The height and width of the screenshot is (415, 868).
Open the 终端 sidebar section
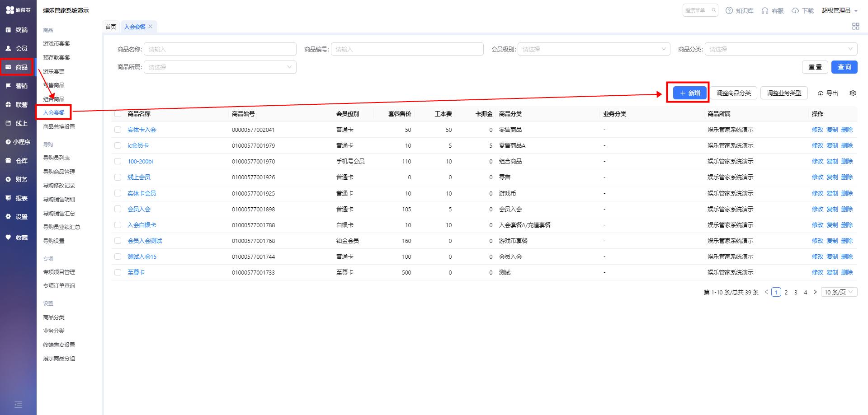pos(17,30)
